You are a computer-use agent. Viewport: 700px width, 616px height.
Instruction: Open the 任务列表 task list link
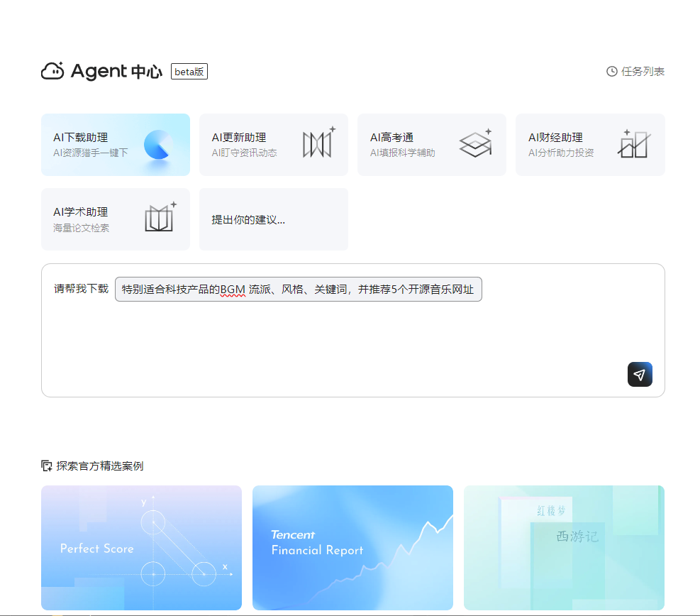click(643, 72)
